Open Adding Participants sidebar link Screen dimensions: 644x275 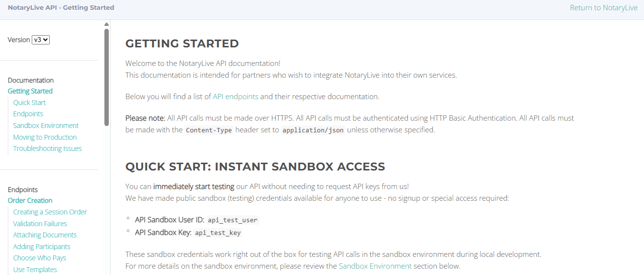[x=41, y=247]
